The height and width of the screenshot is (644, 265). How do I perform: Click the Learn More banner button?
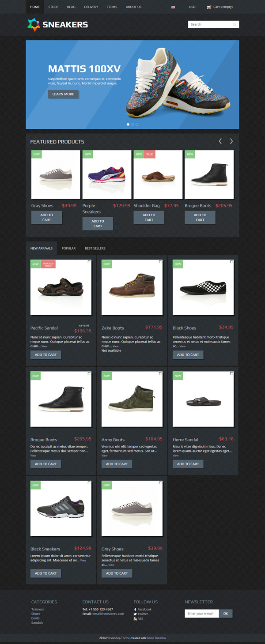(63, 94)
